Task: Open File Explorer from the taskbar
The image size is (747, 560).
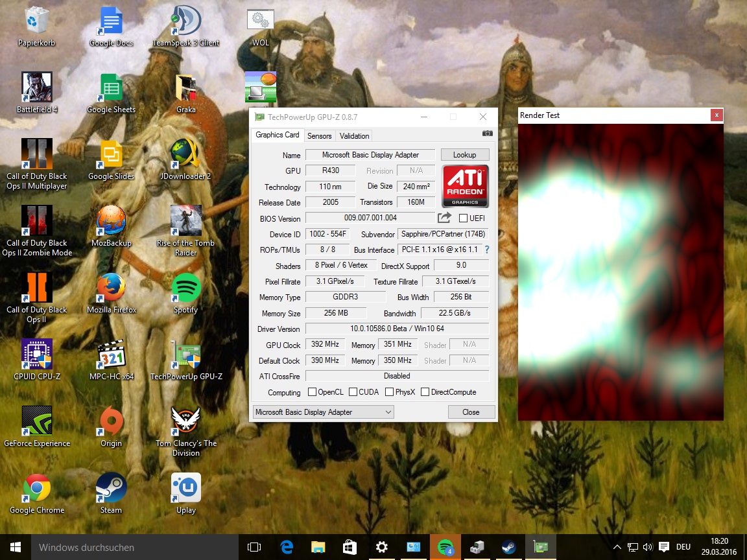Action: point(318,547)
